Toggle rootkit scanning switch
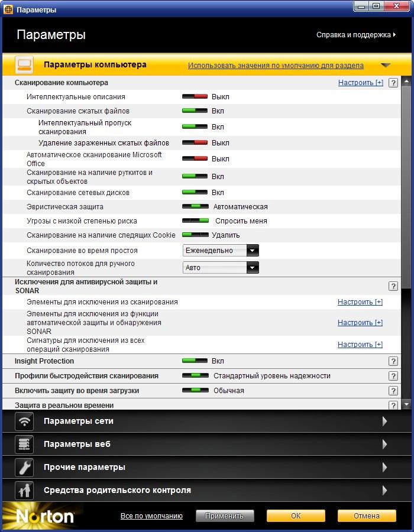Screen dimensions: 414x532 pyautogui.click(x=195, y=176)
